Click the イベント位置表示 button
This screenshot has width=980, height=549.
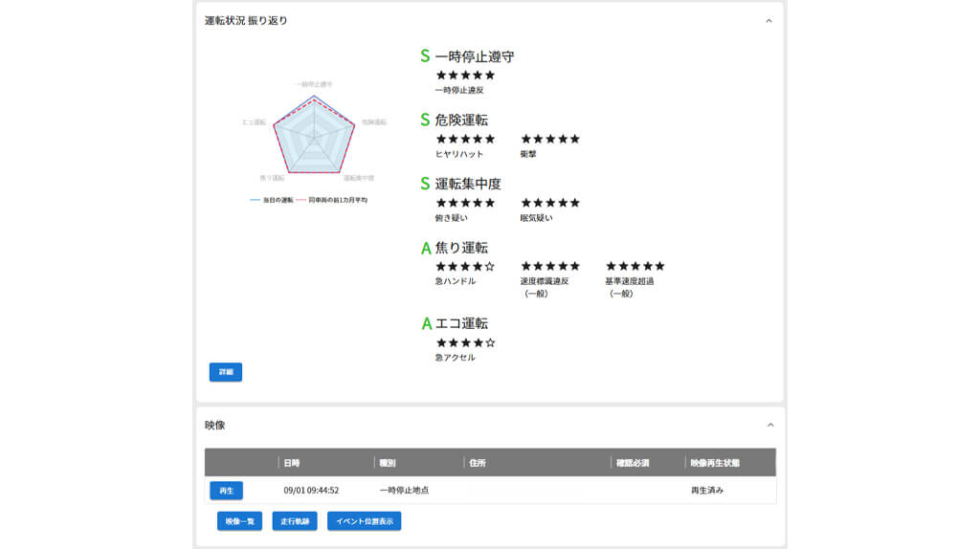click(x=365, y=521)
